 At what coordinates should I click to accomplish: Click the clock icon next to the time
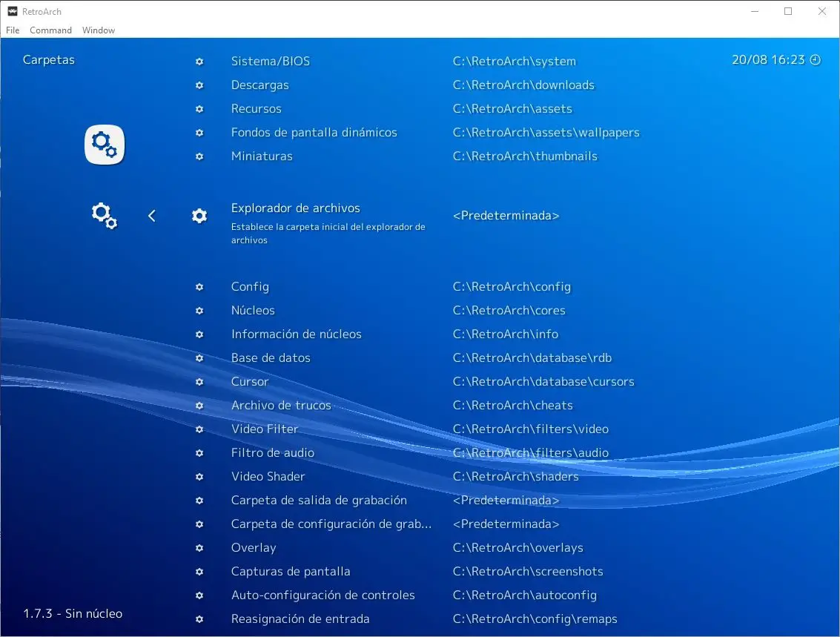[x=816, y=60]
